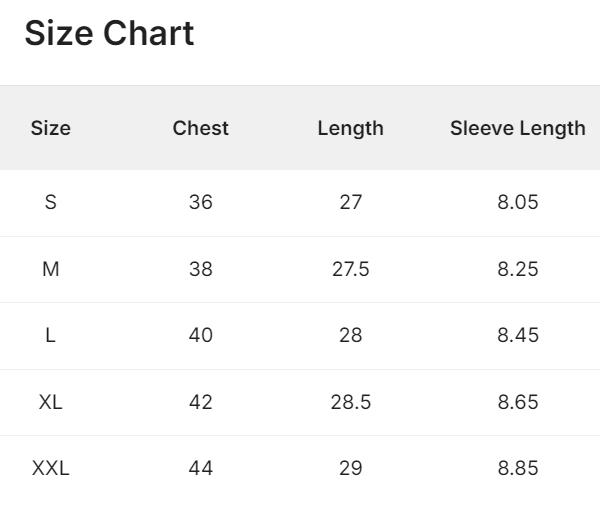600x516 pixels.
Task: Click the L size row label
Action: [x=51, y=335]
